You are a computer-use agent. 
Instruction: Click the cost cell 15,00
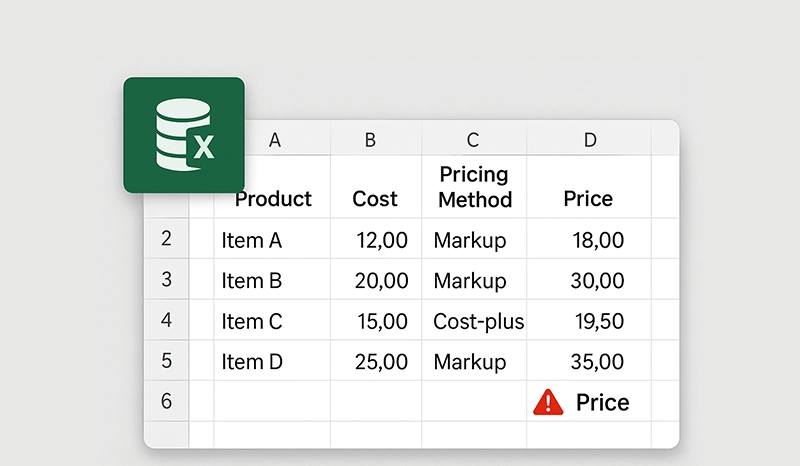coord(376,320)
